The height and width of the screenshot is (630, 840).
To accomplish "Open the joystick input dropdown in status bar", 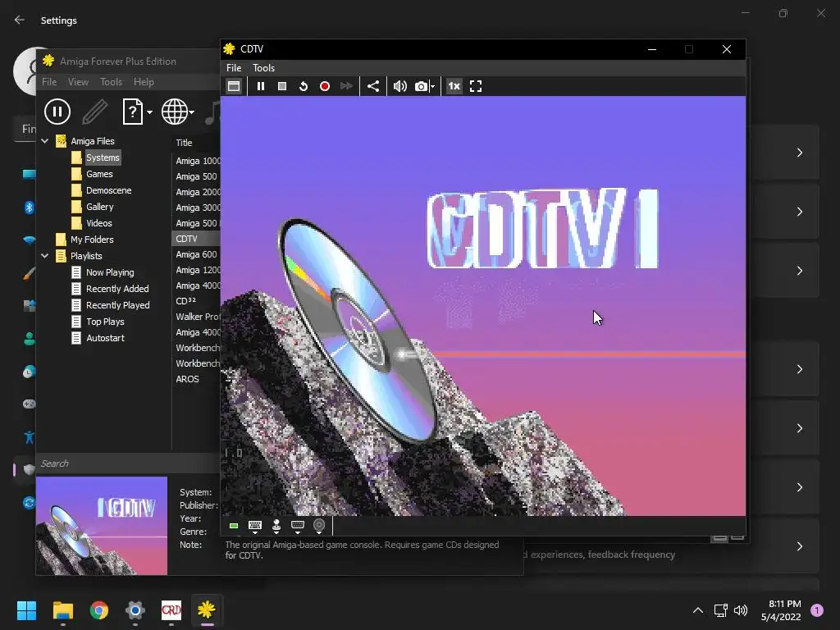I will (x=276, y=527).
